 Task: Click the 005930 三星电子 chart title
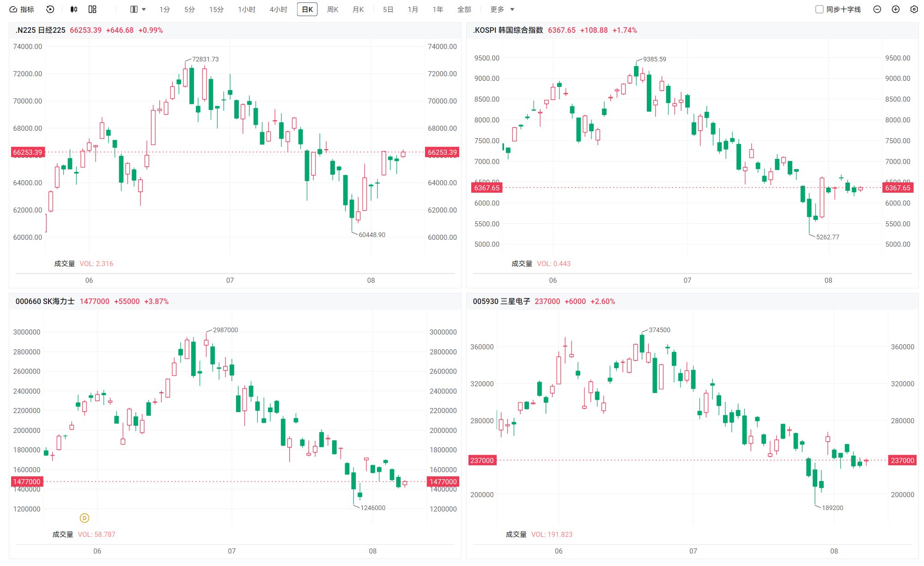(x=501, y=301)
